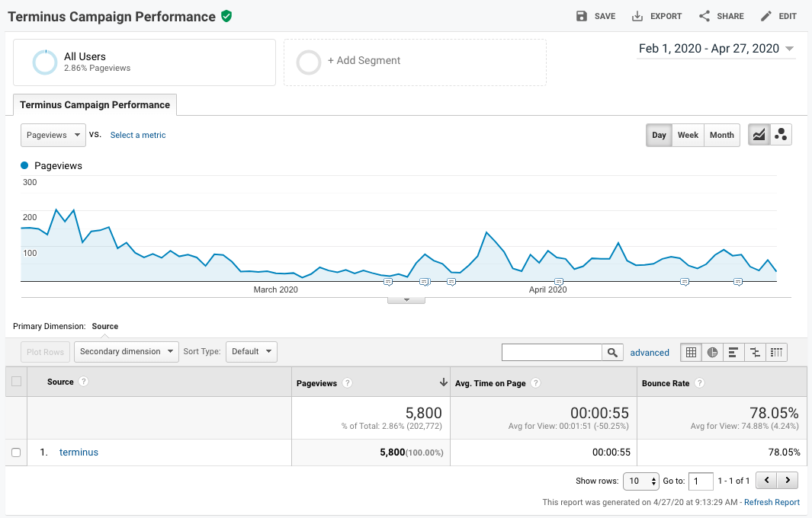Sort by the Source column header
The image size is (812, 518).
point(60,382)
